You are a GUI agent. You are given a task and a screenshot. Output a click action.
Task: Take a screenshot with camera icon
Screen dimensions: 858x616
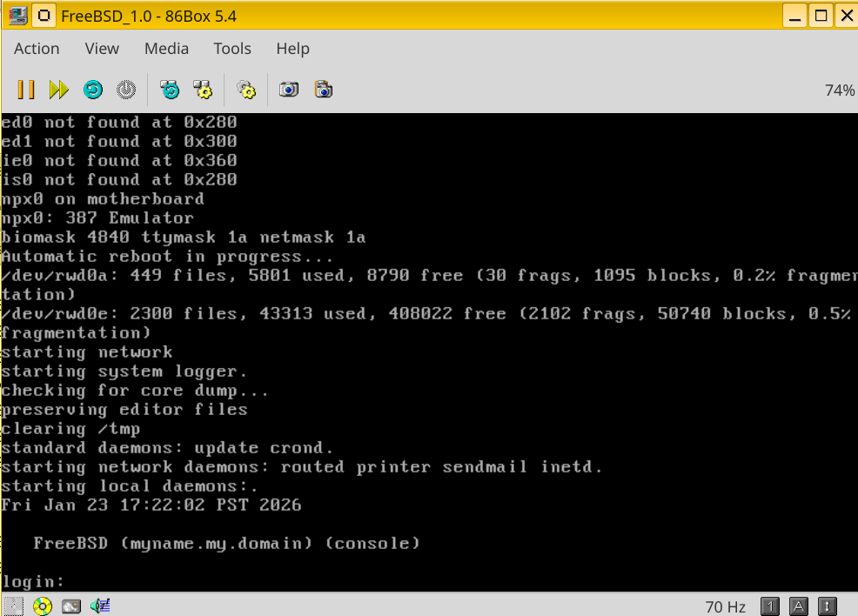[289, 90]
